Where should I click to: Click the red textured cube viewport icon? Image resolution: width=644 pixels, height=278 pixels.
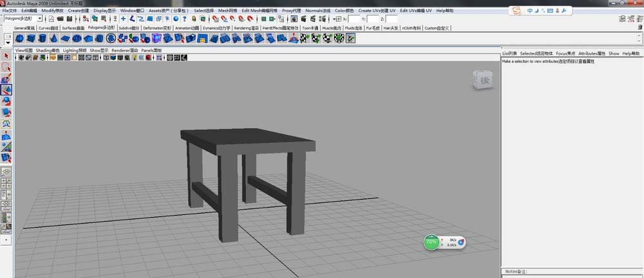(148, 57)
